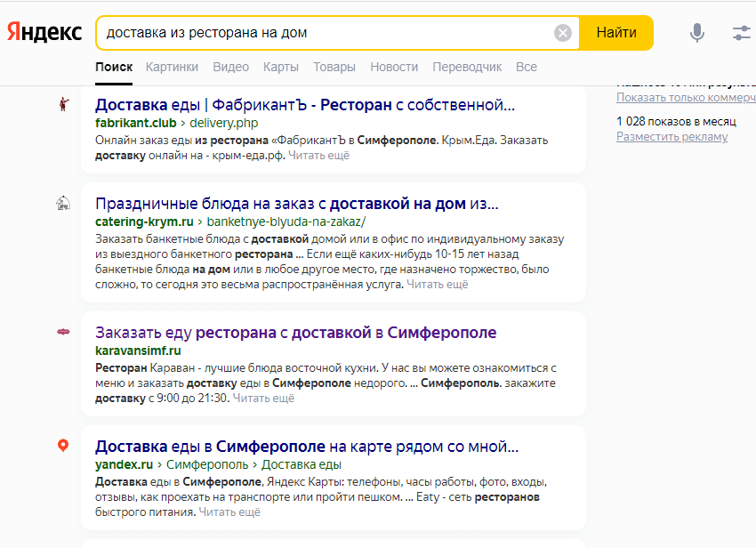756x548 pixels.
Task: Click the catering-krym.ru site favicon
Action: point(63,204)
